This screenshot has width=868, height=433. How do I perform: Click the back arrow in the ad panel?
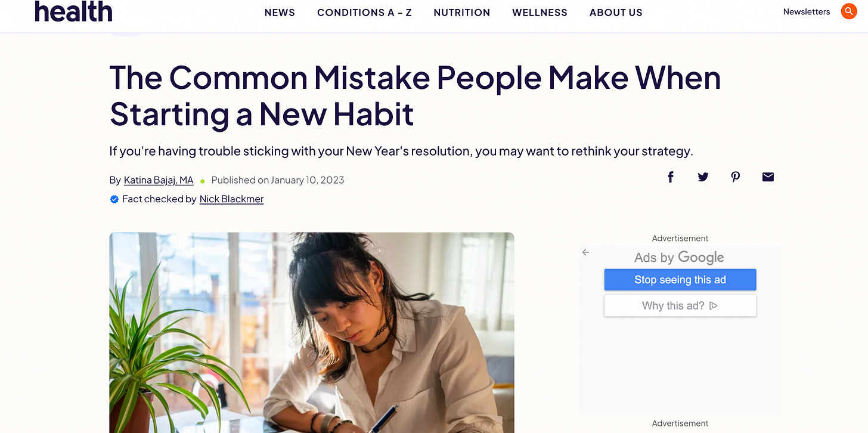pyautogui.click(x=585, y=252)
